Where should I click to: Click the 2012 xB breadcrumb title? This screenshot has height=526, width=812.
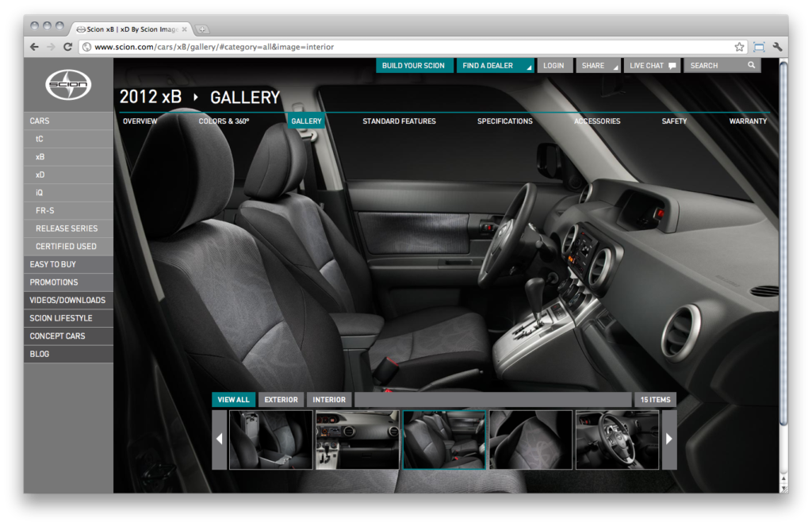point(151,97)
